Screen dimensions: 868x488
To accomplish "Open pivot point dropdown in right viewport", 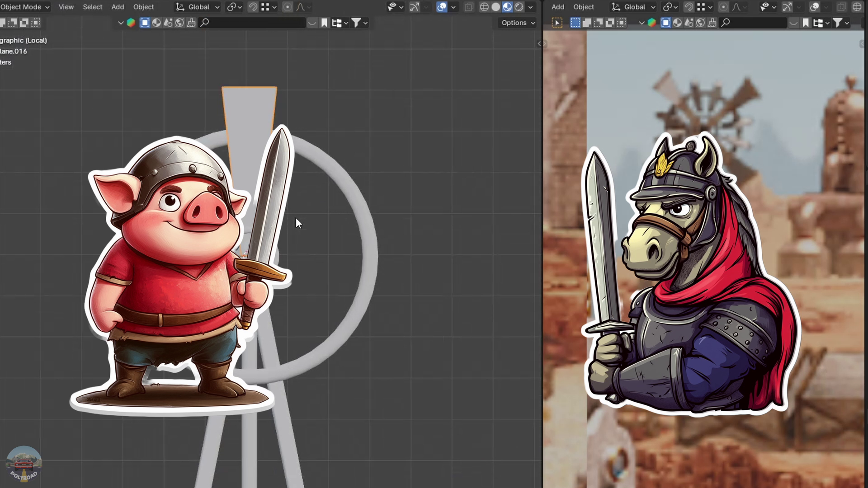I will click(670, 7).
